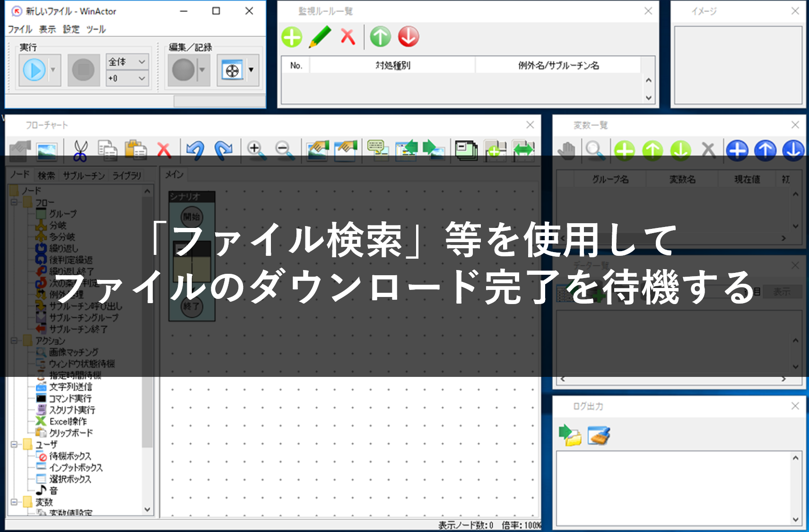Open the 表示 menu
The height and width of the screenshot is (532, 809).
47,29
